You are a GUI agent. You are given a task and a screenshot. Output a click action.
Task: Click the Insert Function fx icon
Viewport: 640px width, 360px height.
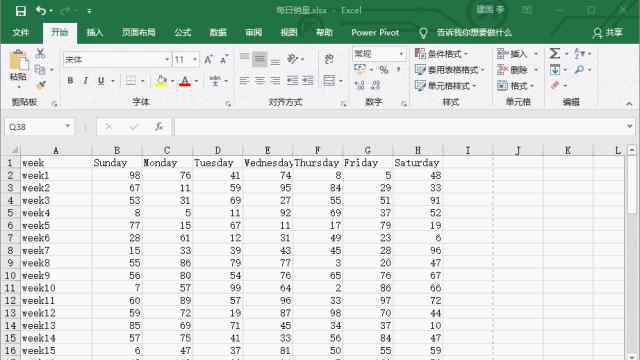click(x=159, y=127)
